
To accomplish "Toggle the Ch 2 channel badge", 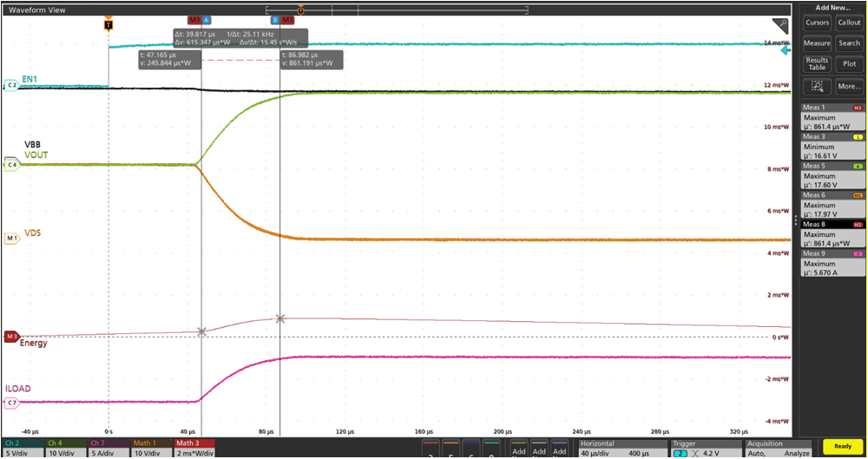I will tap(21, 447).
